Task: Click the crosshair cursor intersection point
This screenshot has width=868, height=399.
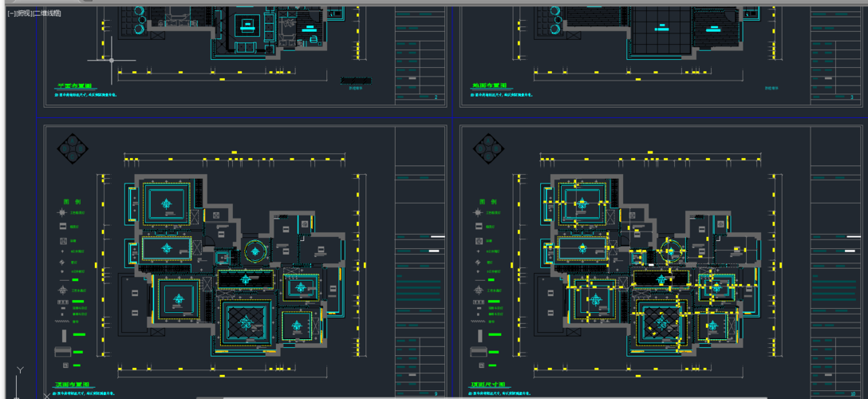Action: 111,60
